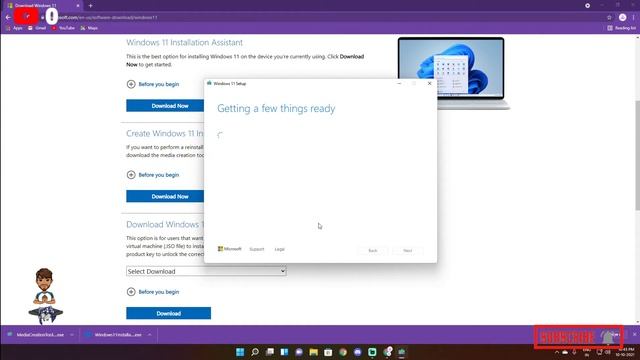The height and width of the screenshot is (360, 640).
Task: Open the MediaCreationTool download item
Action: click(36, 335)
